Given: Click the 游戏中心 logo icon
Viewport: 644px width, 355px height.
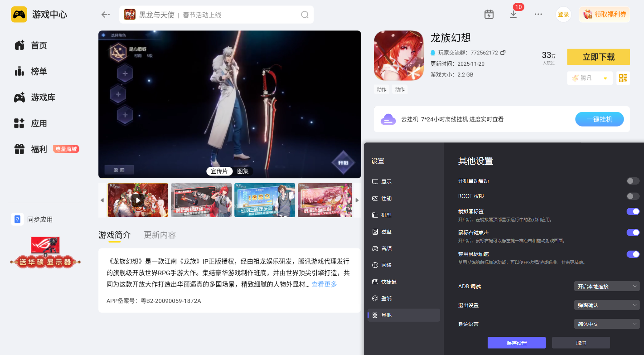Looking at the screenshot, I should [19, 15].
